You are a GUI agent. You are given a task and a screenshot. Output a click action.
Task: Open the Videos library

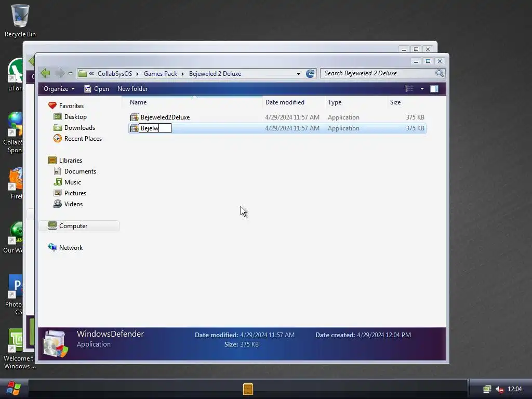[x=73, y=204]
